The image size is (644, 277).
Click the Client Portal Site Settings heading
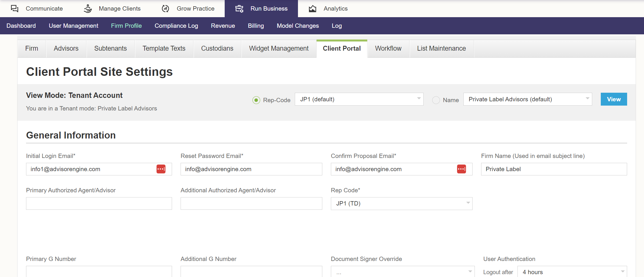99,72
